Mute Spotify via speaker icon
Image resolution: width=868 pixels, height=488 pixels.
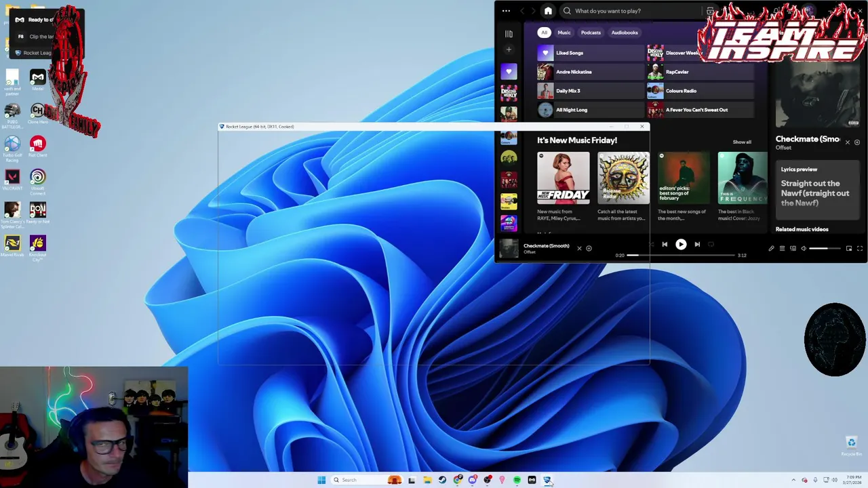804,249
